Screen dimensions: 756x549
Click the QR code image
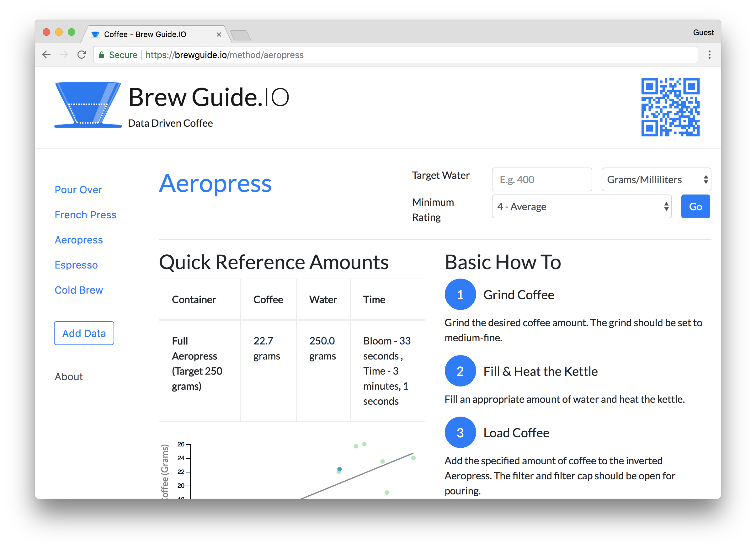coord(670,107)
